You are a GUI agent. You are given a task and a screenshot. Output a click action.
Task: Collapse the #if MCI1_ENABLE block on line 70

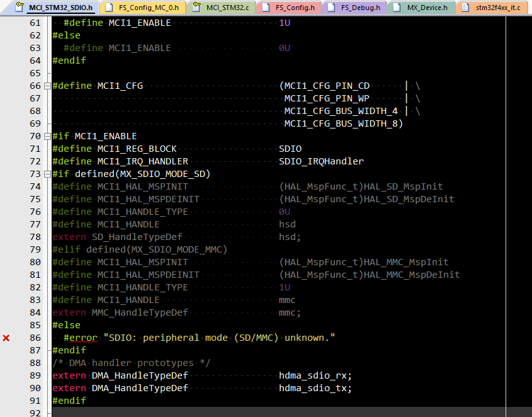point(47,137)
